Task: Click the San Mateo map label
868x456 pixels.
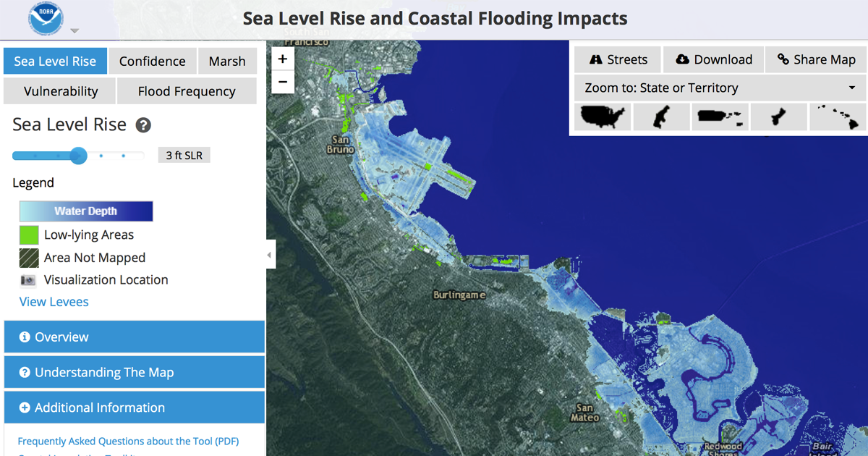Action: (585, 413)
